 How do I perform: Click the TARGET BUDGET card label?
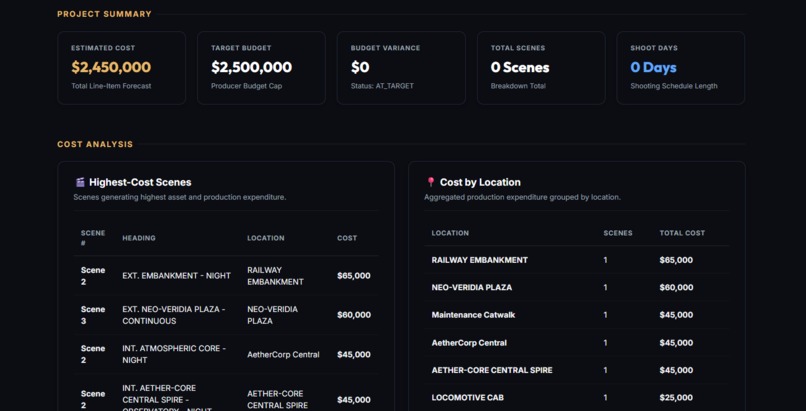coord(241,48)
